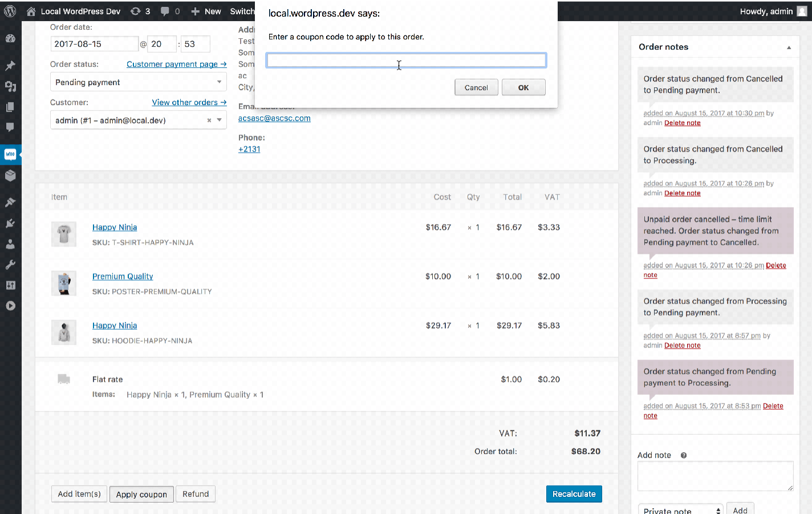Focus the coupon code input field
812x514 pixels.
(406, 60)
